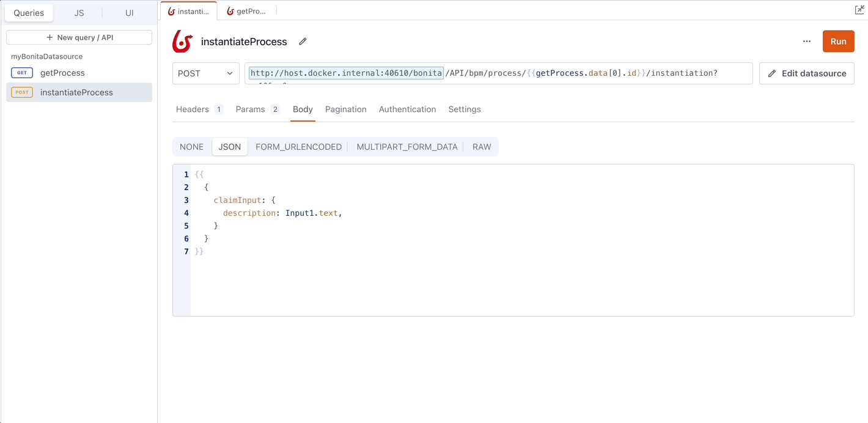
Task: Open the Params tab
Action: (251, 109)
